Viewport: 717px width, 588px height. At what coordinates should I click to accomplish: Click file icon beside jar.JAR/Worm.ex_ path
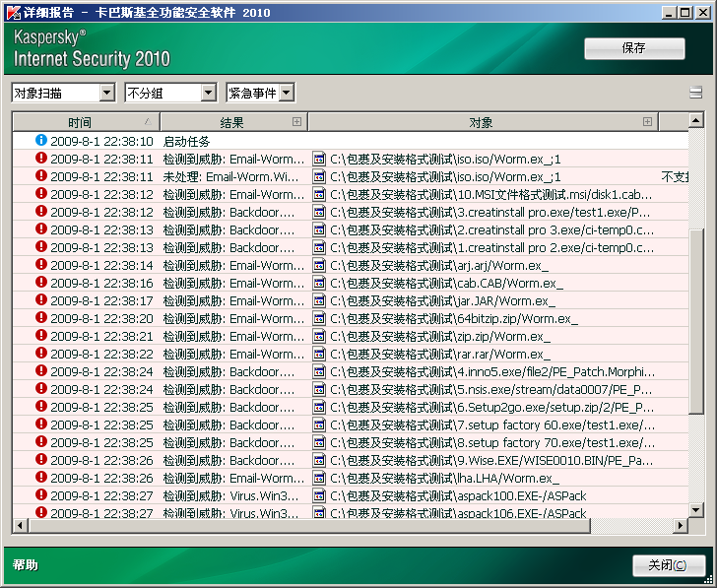pyautogui.click(x=319, y=300)
